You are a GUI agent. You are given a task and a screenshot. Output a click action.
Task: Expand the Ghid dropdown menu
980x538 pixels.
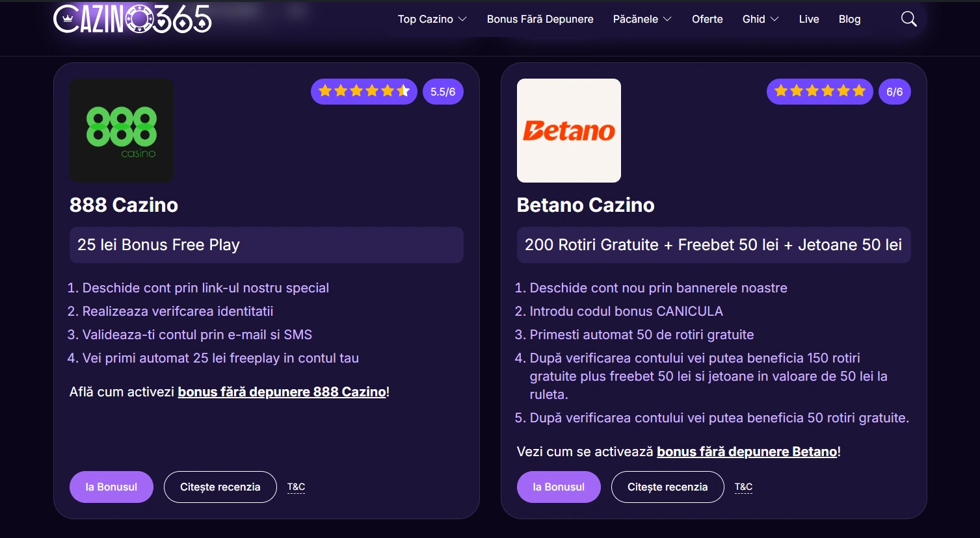[760, 19]
